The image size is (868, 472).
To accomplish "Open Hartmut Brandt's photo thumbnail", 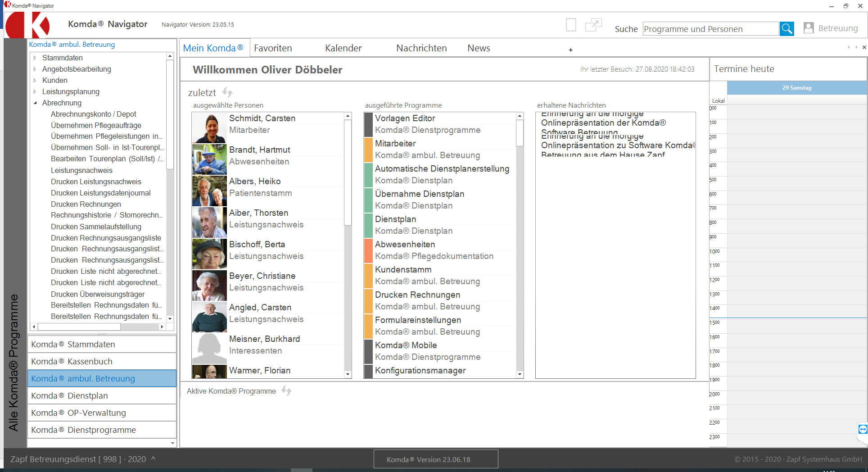I will (x=209, y=159).
